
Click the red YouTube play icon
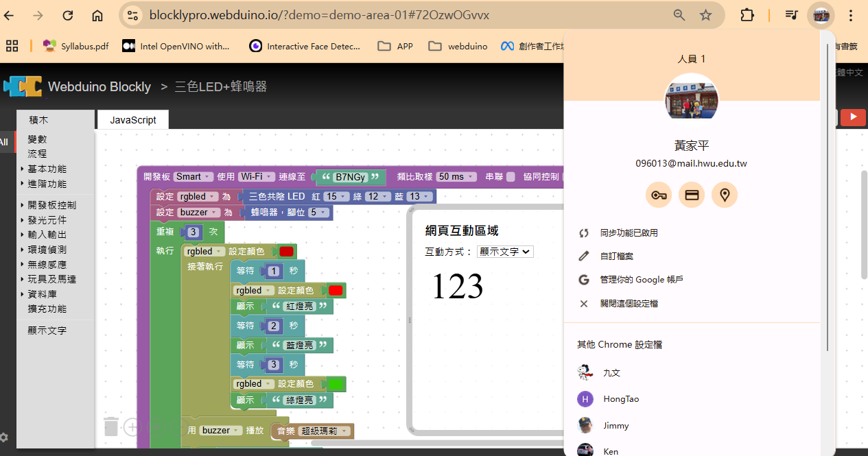(x=853, y=117)
